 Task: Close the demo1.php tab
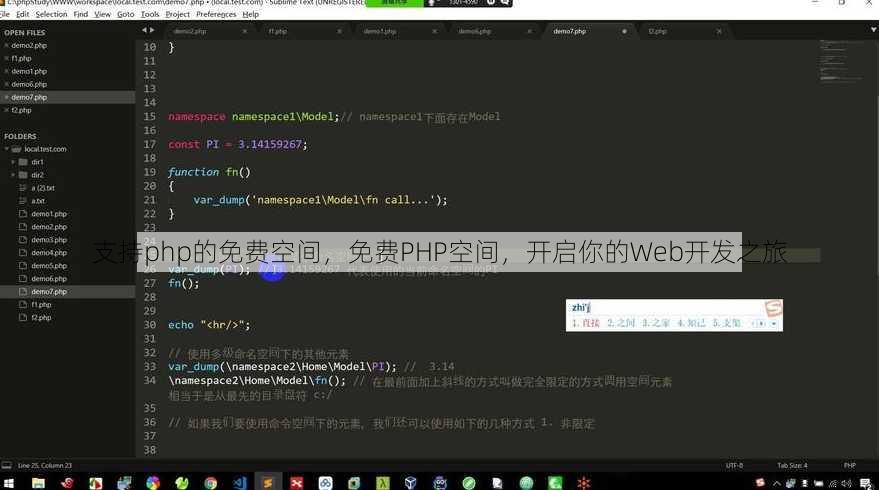pyautogui.click(x=434, y=31)
